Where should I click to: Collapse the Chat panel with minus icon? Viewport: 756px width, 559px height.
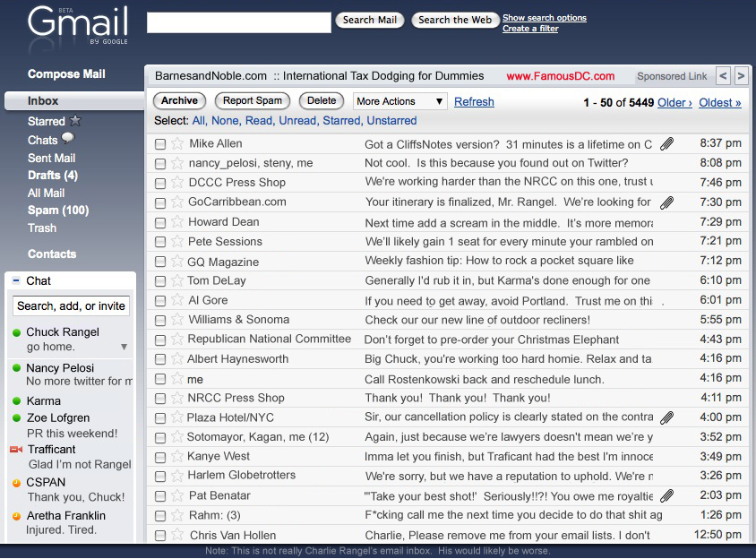point(16,280)
